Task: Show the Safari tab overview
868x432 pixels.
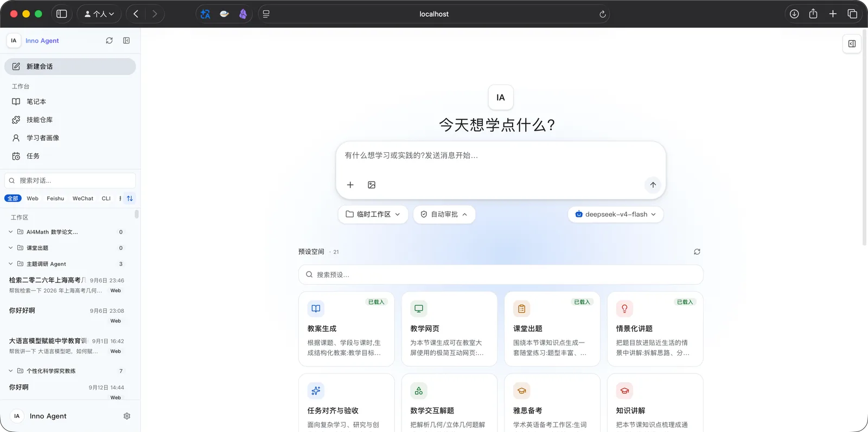Action: 852,14
